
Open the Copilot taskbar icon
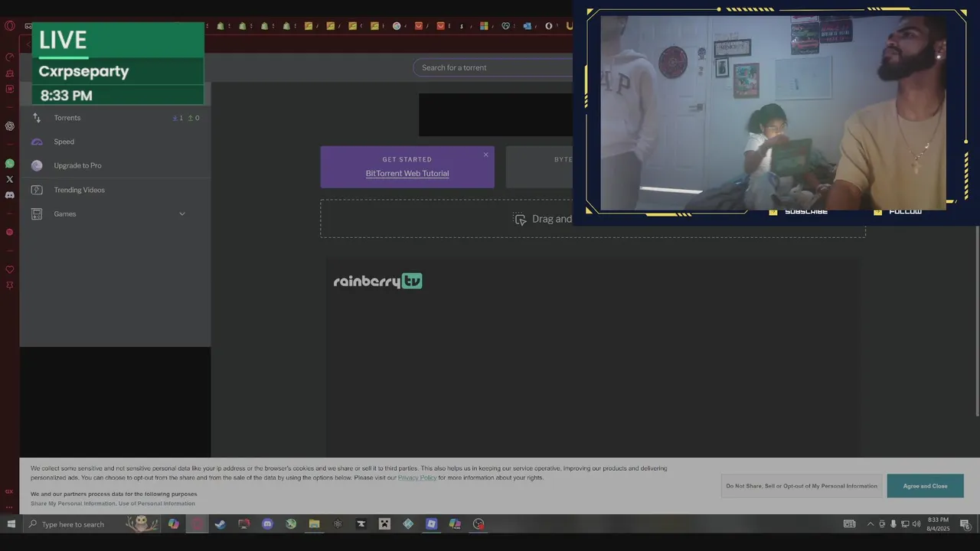(174, 524)
